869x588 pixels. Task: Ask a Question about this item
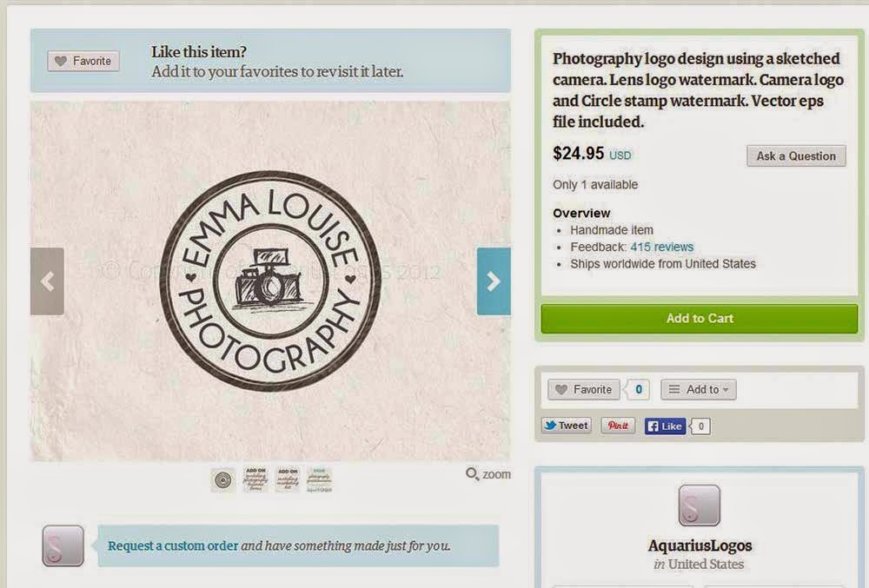796,156
